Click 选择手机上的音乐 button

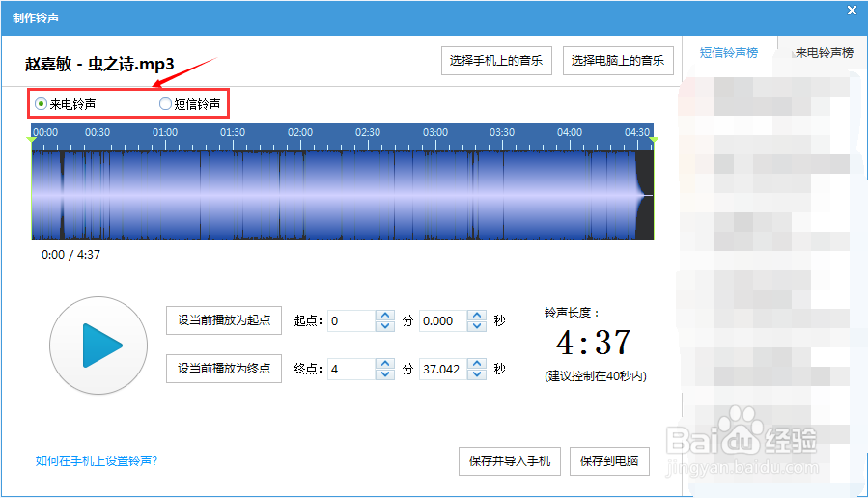click(496, 60)
